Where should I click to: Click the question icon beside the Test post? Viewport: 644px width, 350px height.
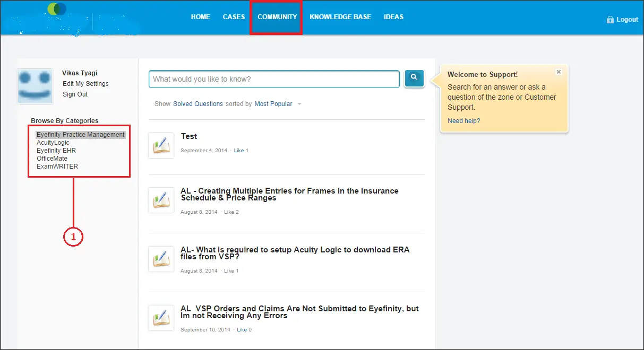click(x=161, y=144)
